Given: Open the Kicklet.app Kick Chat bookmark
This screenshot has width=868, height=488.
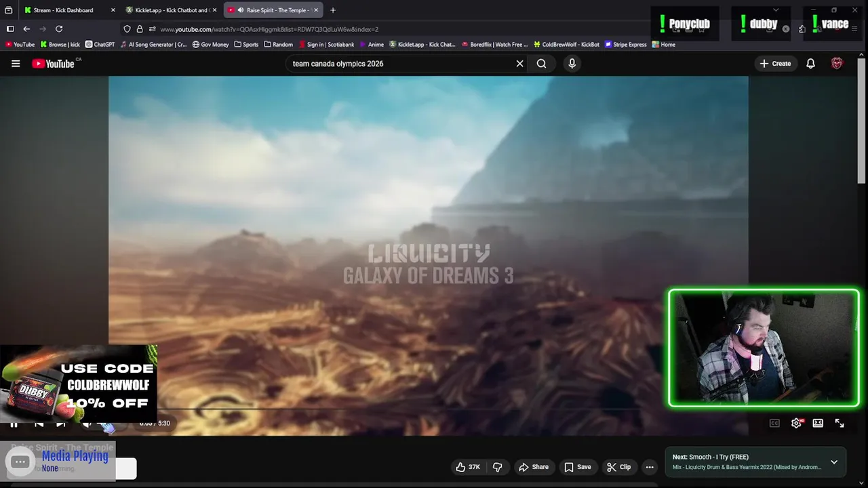Looking at the screenshot, I should tap(422, 45).
